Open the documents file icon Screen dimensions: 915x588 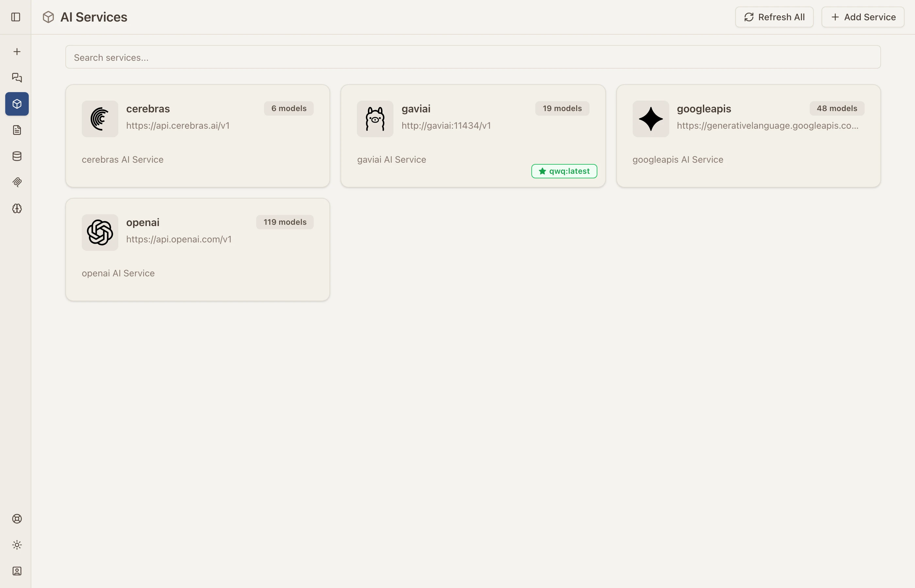pos(17,130)
